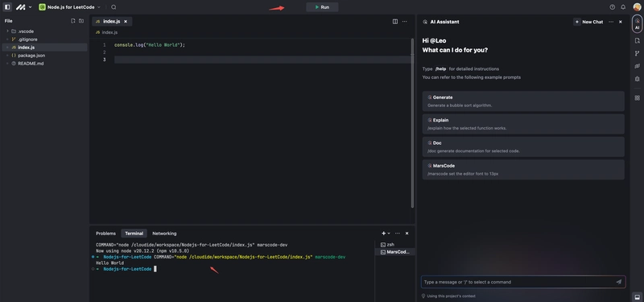Toggle the bottom panel visibility

pos(637,296)
